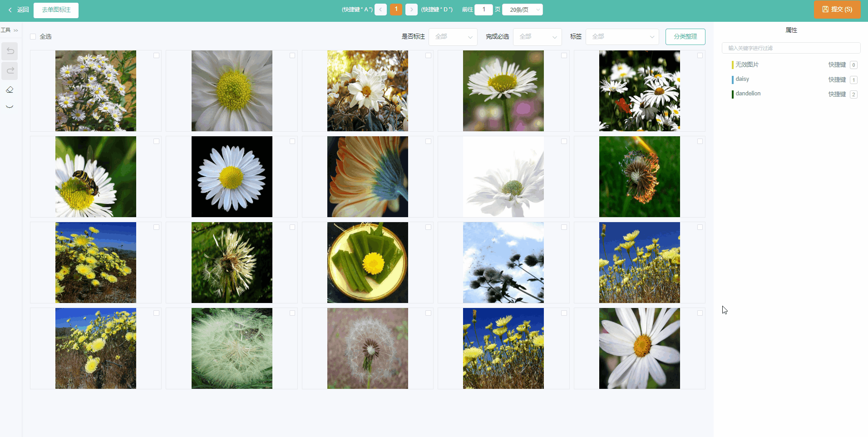
Task: Select the eraser tool
Action: [x=10, y=89]
